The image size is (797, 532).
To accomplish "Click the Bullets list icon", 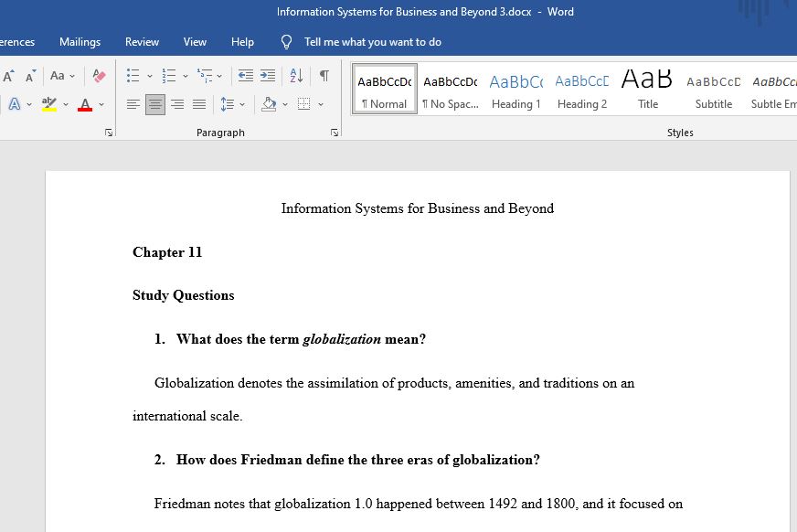I will tap(133, 76).
